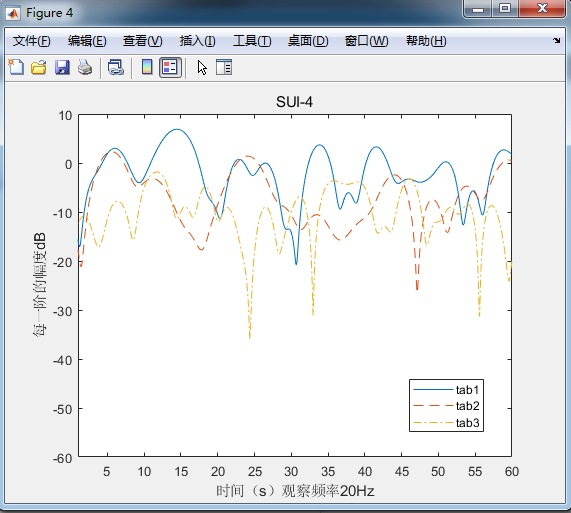Click the New Figure toolbar icon
The image size is (571, 513).
point(16,67)
